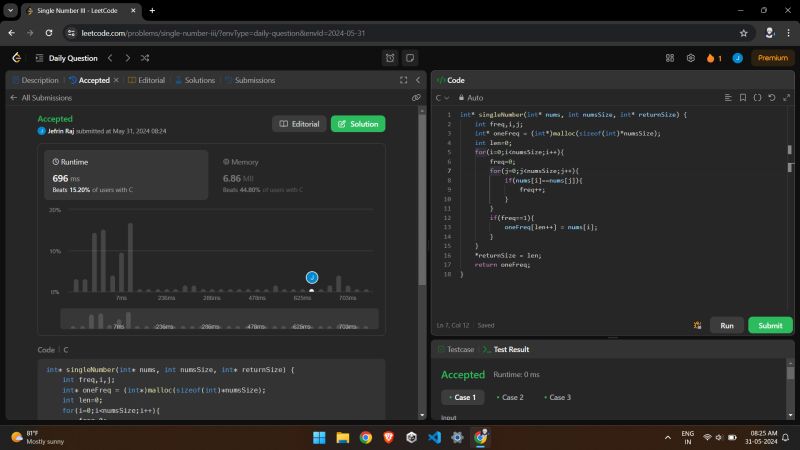
Task: Open Visual Studio Code from taskbar
Action: pyautogui.click(x=434, y=437)
